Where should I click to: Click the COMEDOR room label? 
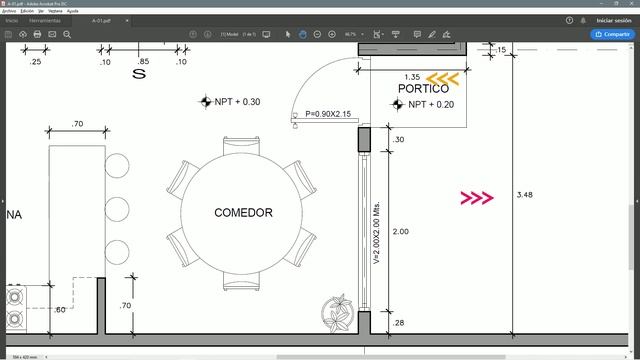click(243, 213)
